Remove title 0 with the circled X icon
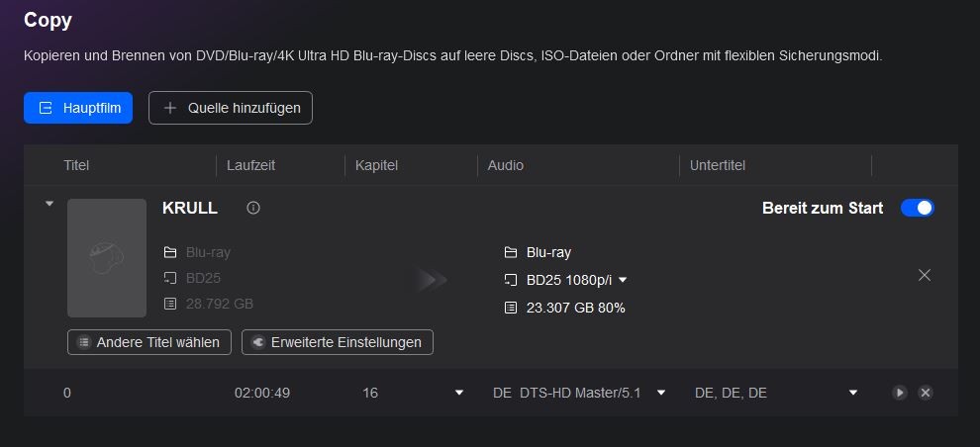The image size is (980, 447). click(926, 393)
